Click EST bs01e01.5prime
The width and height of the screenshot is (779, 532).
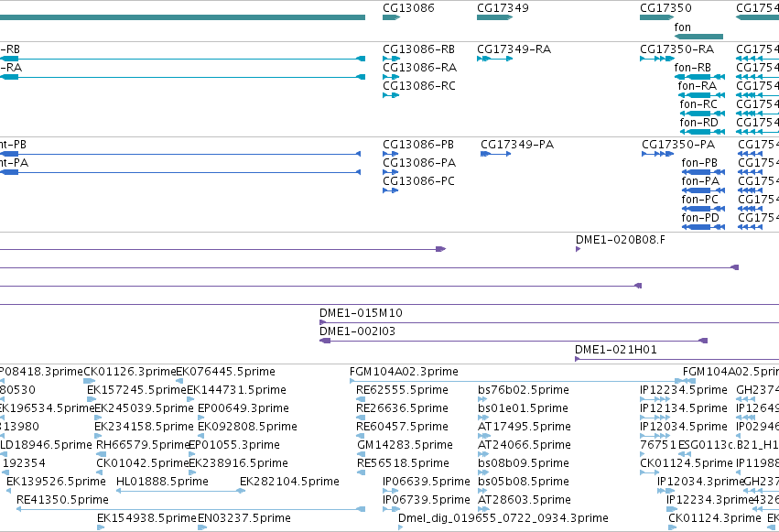click(x=523, y=408)
